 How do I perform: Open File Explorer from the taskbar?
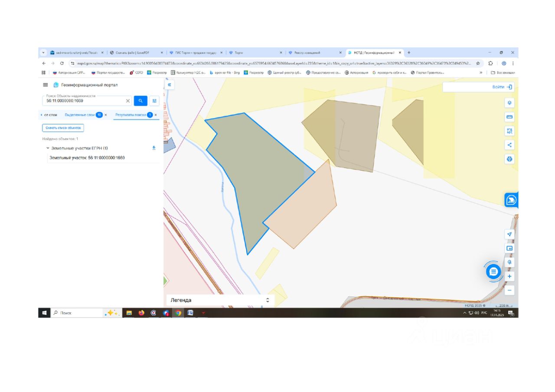click(129, 313)
